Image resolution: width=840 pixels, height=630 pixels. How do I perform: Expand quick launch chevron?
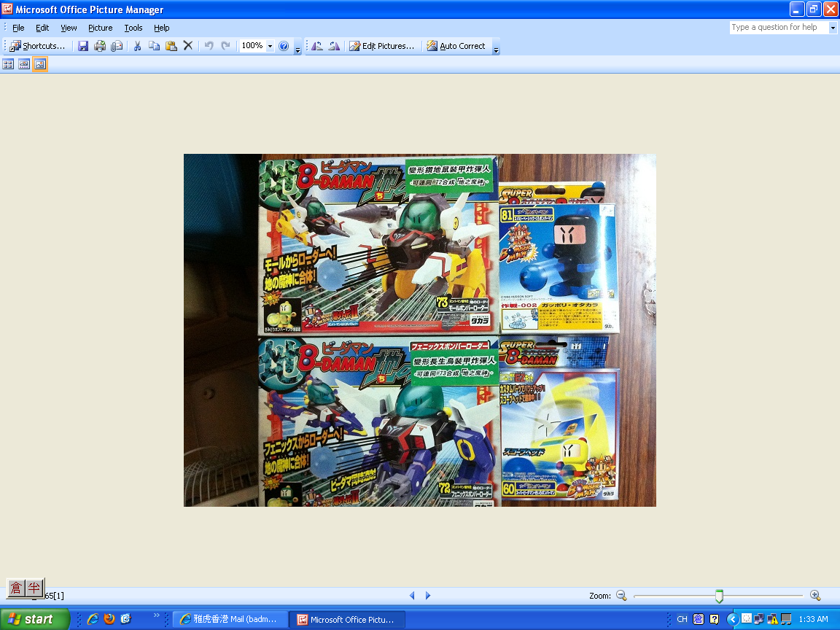[157, 615]
